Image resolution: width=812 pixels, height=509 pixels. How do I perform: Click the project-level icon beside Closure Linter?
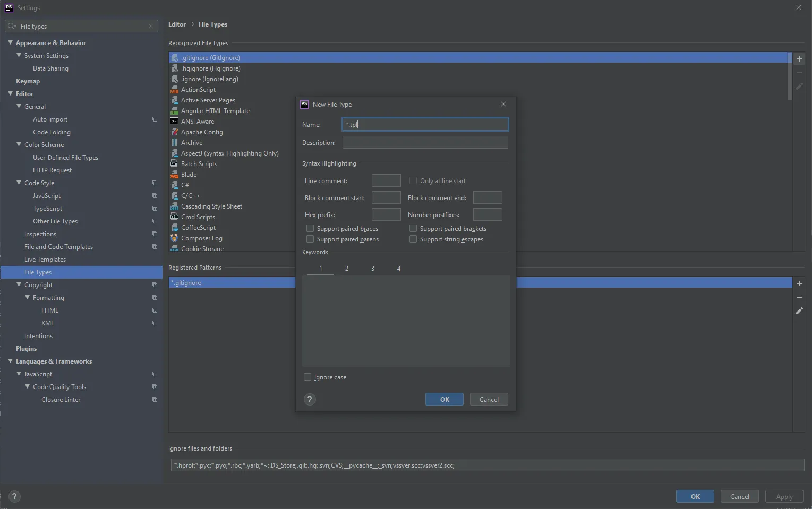click(155, 400)
